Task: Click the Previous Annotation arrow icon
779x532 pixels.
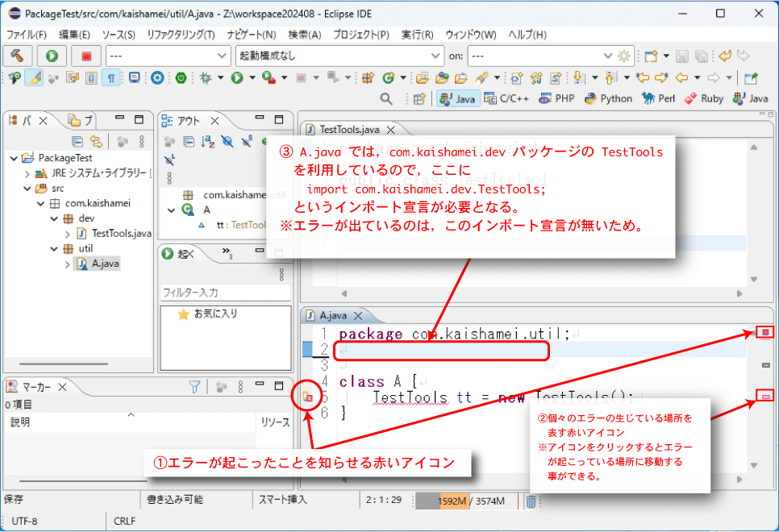Action: tap(611, 77)
